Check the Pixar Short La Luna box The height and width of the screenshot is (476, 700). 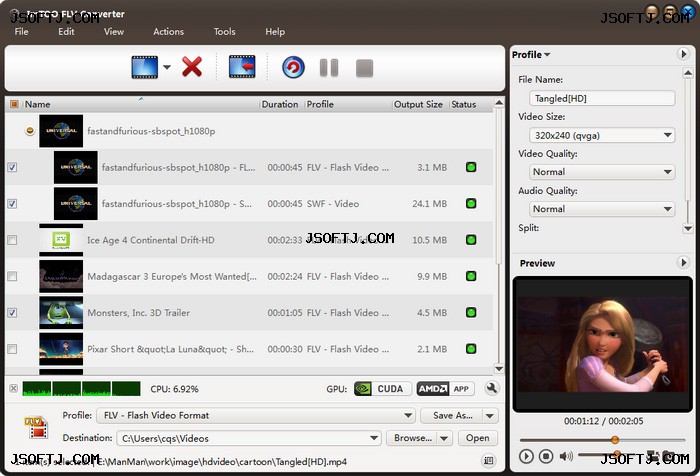coord(12,349)
